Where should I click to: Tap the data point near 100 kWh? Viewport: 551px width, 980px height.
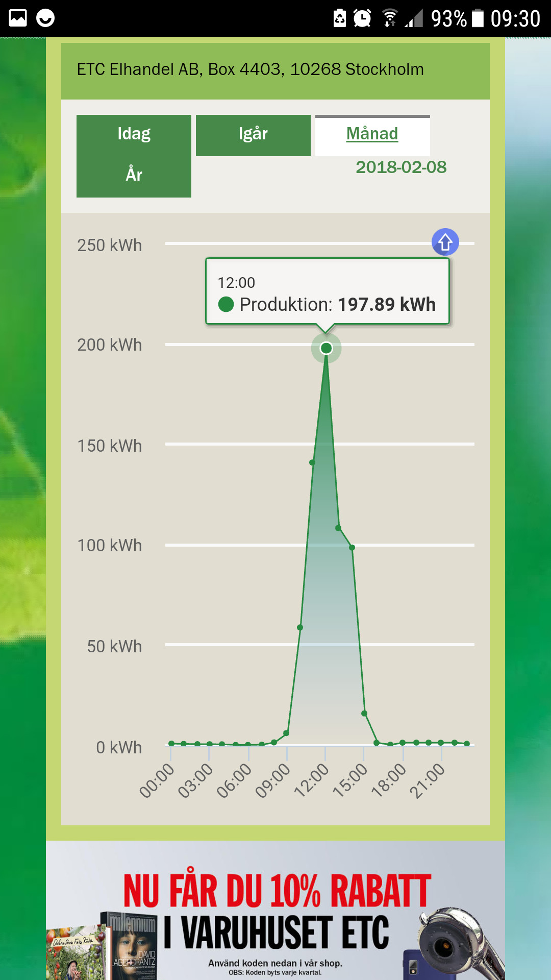coord(352,547)
